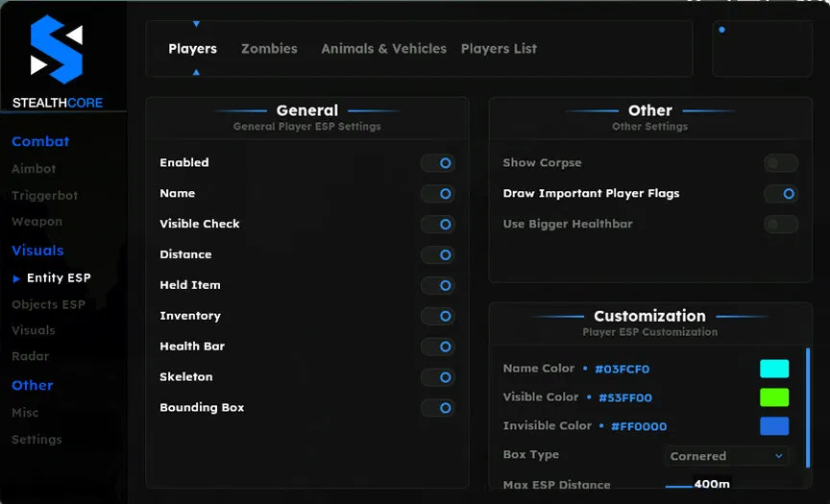The width and height of the screenshot is (830, 504).
Task: Disable the Skeleton toggle
Action: click(x=438, y=377)
